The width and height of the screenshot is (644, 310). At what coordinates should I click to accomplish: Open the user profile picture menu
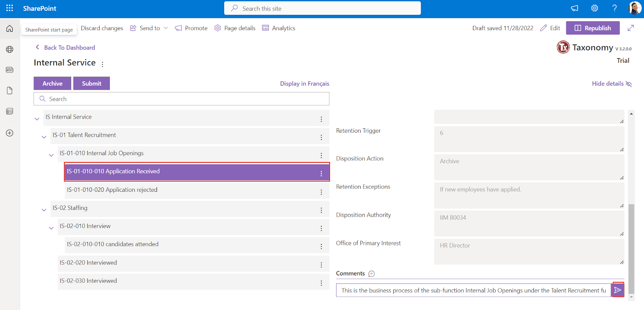[x=635, y=8]
